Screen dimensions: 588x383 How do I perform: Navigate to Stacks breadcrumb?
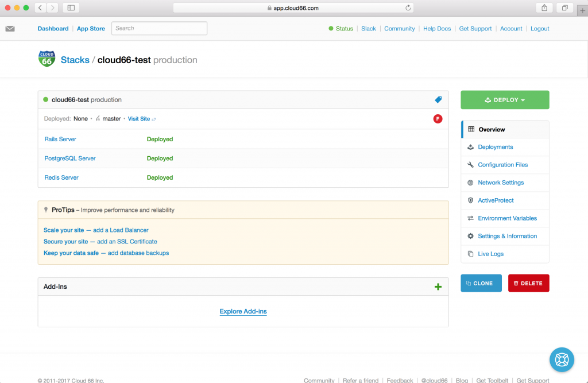[75, 60]
